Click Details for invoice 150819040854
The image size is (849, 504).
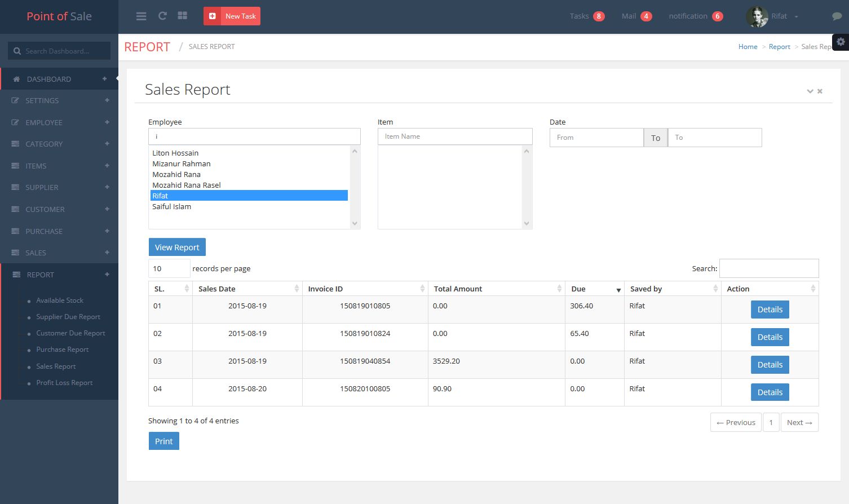(x=770, y=365)
